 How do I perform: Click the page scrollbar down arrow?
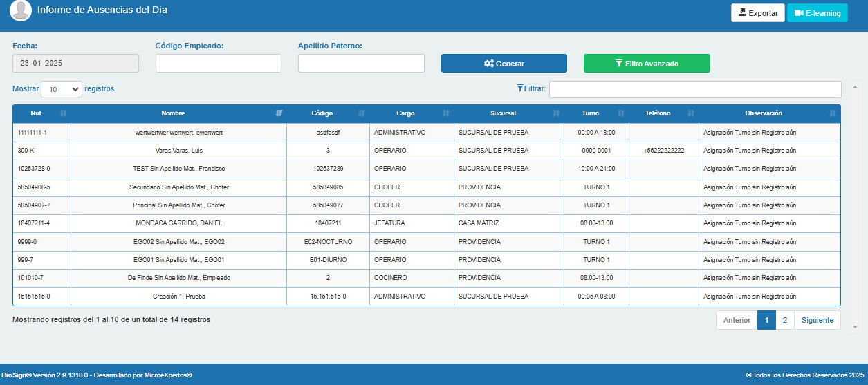[856, 326]
